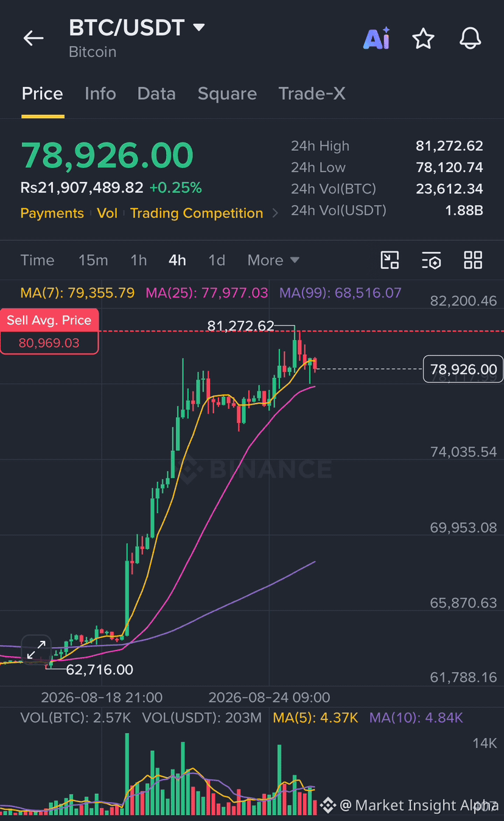Tap the VOL(BTC): 2.57K volume readout
Image resolution: width=504 pixels, height=821 pixels.
click(75, 718)
